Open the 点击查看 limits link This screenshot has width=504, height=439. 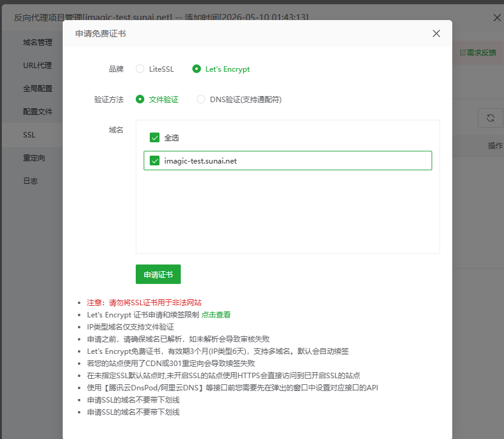pos(216,315)
